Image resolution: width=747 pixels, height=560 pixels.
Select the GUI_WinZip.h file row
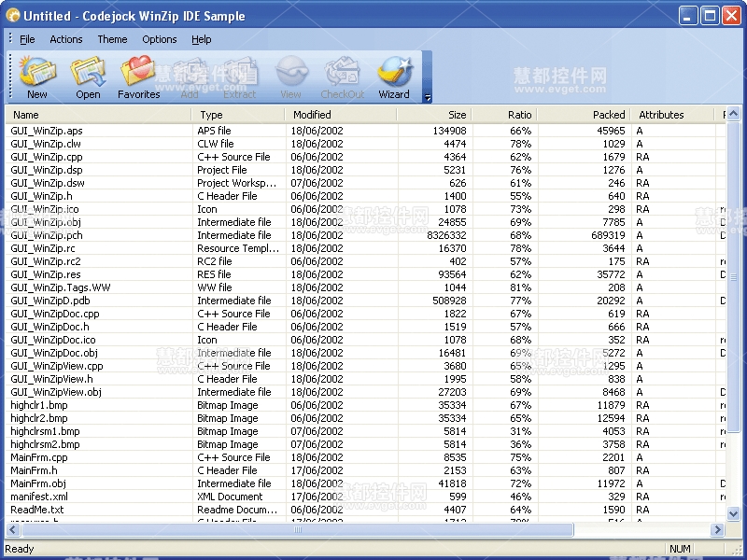point(366,196)
